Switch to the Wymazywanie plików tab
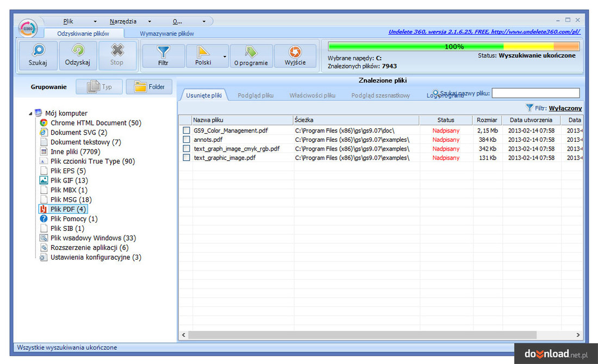Screen dimensions: 598x364 click(167, 34)
